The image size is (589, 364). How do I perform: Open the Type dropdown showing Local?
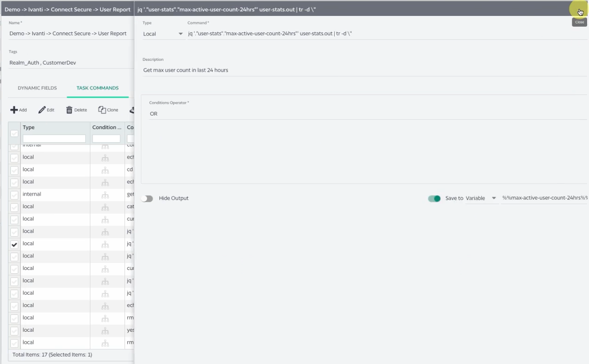[163, 34]
